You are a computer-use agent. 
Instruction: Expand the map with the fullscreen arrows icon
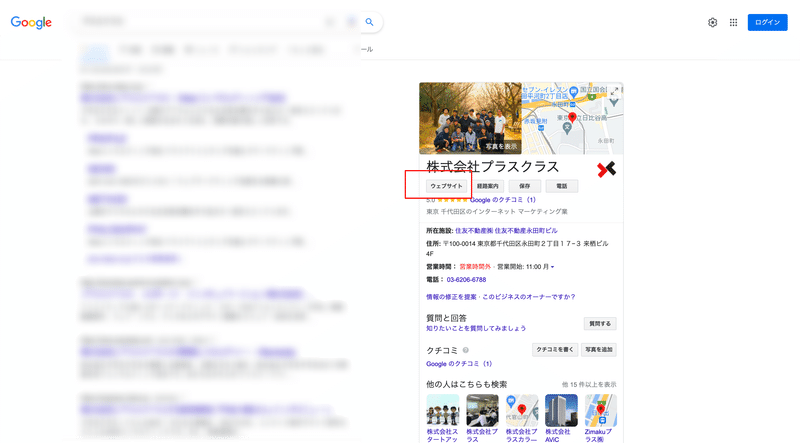(x=614, y=91)
